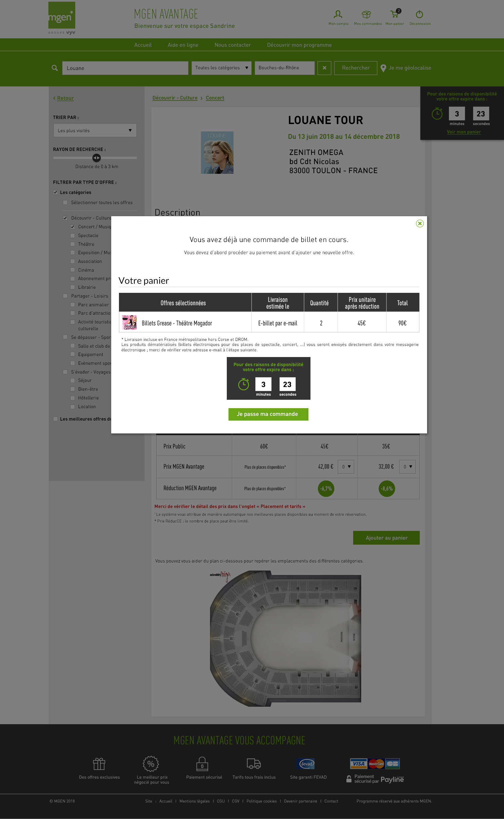Screen dimensions: 504x819
Task: Open quantity dropdown for 42,00 € price
Action: tap(346, 467)
